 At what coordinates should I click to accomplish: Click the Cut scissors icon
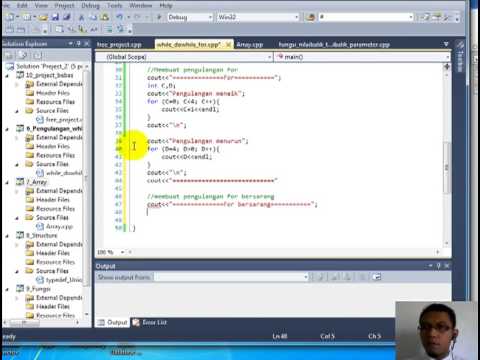[81, 17]
